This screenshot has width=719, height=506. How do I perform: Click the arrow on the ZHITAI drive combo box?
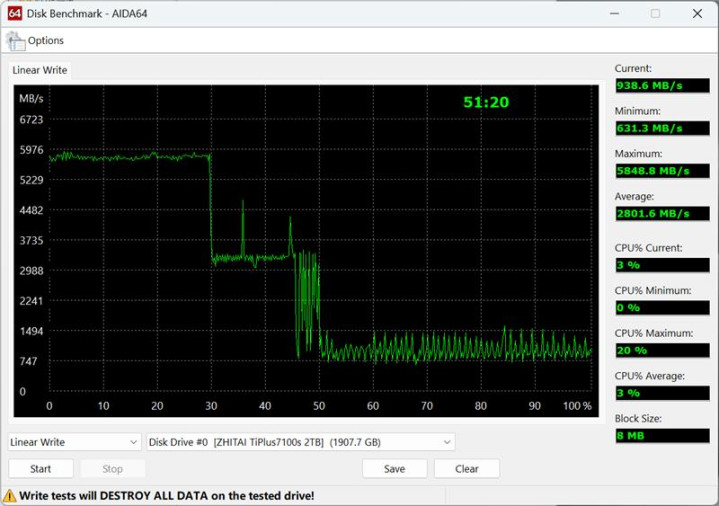click(446, 442)
